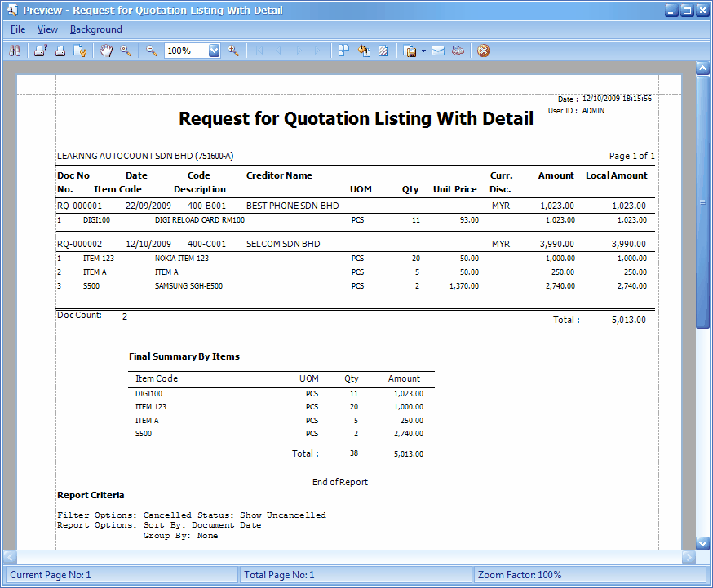
Task: Open the View menu
Action: (x=47, y=29)
